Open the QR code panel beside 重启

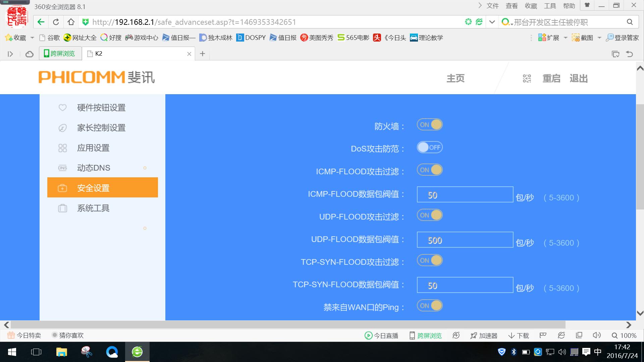click(x=526, y=78)
